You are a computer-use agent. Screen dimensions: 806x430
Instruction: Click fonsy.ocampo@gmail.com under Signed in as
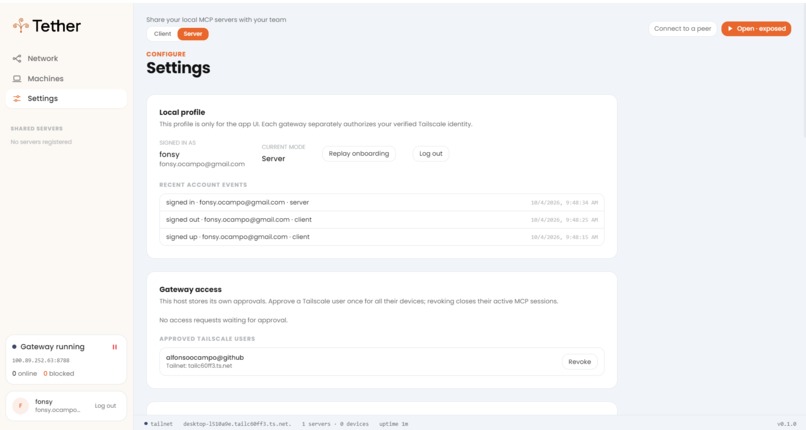pyautogui.click(x=202, y=164)
